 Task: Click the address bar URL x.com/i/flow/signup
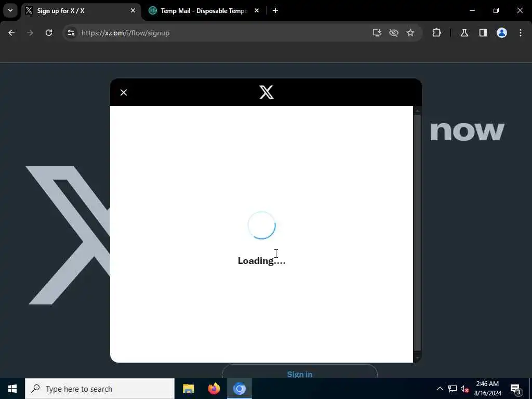(126, 33)
